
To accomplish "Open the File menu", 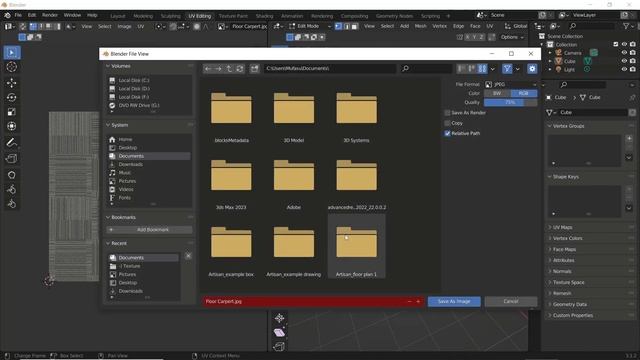I will [18, 15].
